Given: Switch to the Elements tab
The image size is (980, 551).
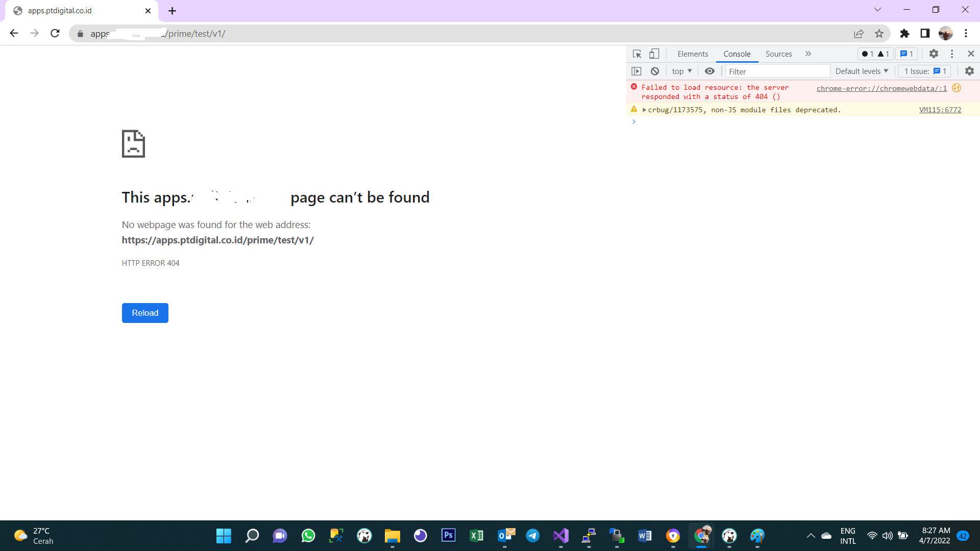Looking at the screenshot, I should pos(693,54).
